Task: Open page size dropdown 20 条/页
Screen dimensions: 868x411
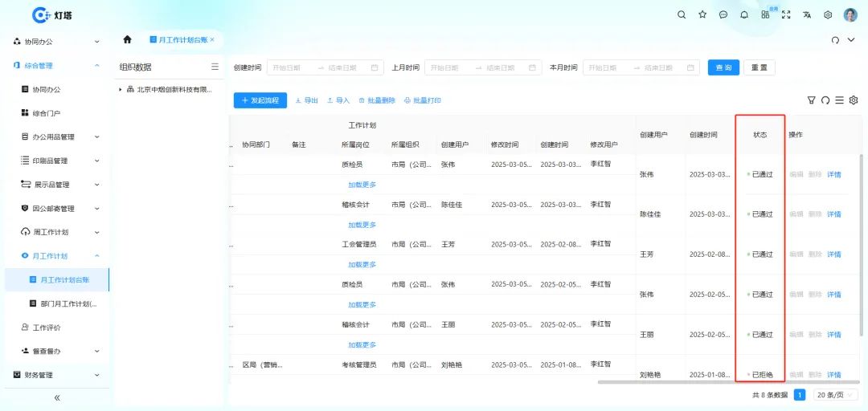Action: pos(835,395)
